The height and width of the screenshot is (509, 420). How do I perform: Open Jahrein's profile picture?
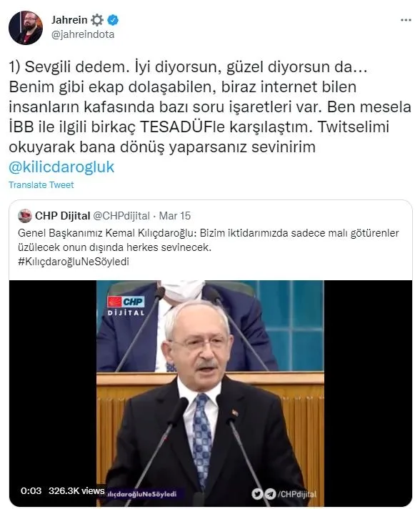[x=25, y=28]
